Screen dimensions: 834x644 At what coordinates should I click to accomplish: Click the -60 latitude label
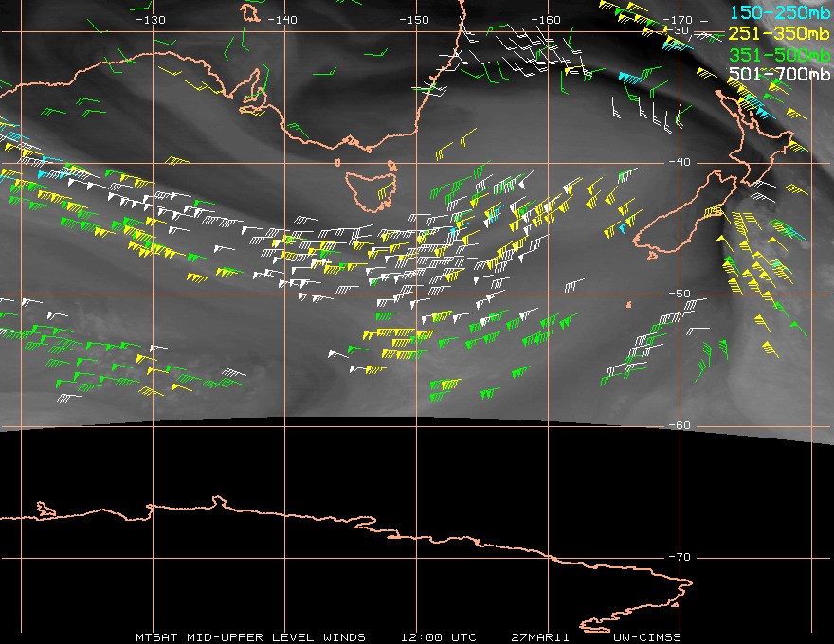coord(680,425)
